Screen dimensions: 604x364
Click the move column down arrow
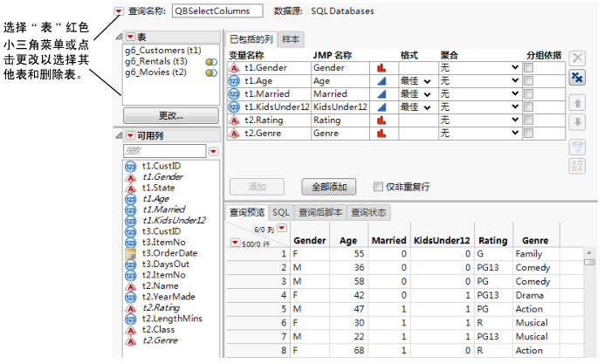click(x=578, y=122)
